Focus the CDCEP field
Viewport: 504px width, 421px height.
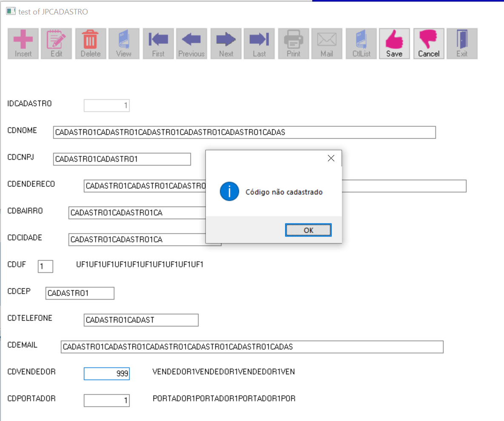pyautogui.click(x=80, y=293)
